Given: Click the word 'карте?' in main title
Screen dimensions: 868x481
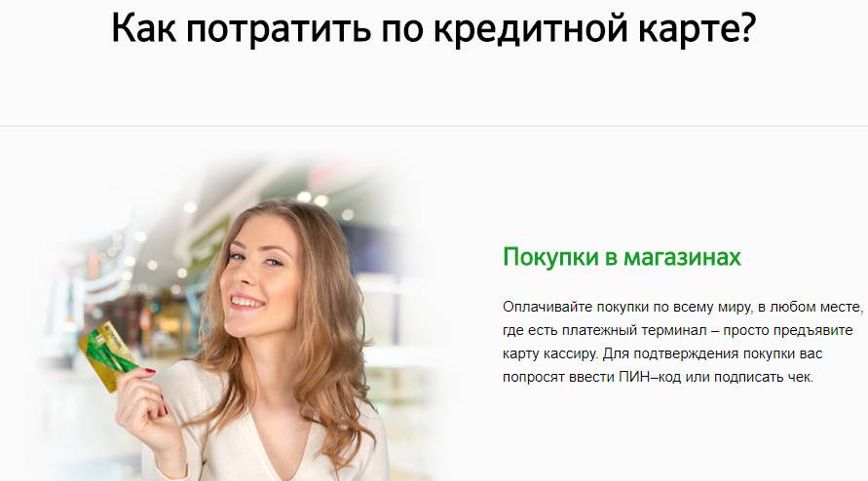Looking at the screenshot, I should 697,29.
